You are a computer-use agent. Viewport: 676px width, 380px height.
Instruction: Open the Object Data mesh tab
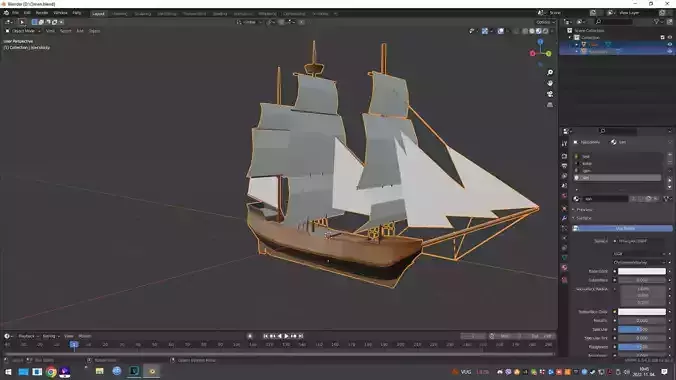point(564,258)
